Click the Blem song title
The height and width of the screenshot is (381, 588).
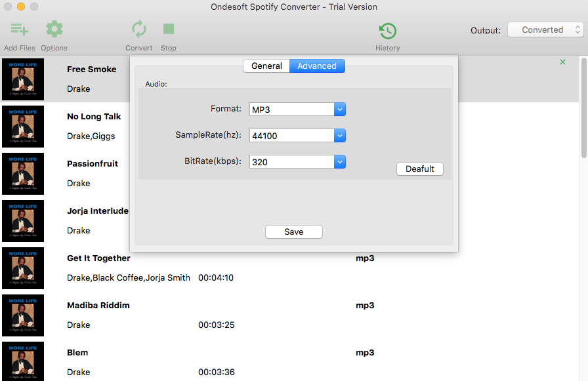(x=77, y=353)
